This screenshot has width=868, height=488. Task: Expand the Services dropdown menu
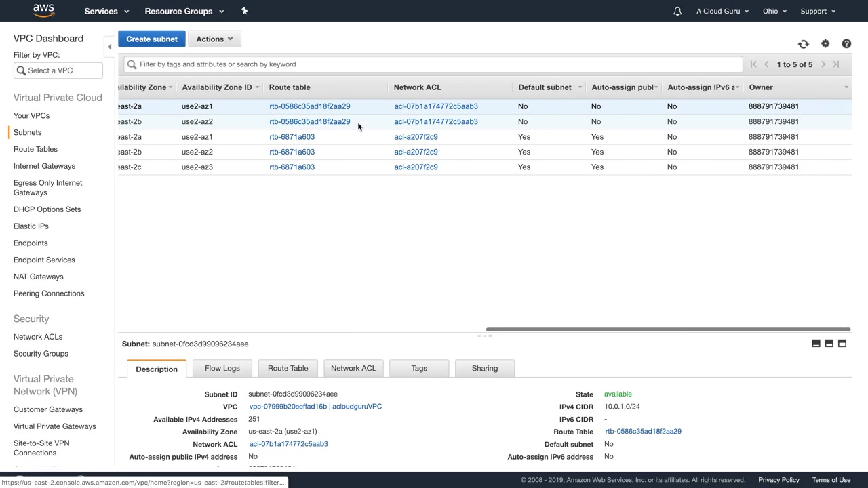(x=106, y=11)
